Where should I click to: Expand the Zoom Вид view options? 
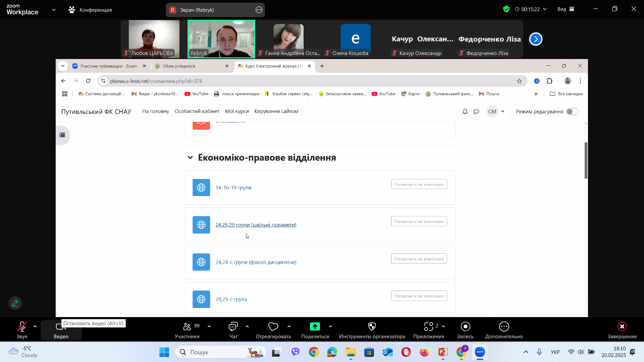click(x=566, y=9)
